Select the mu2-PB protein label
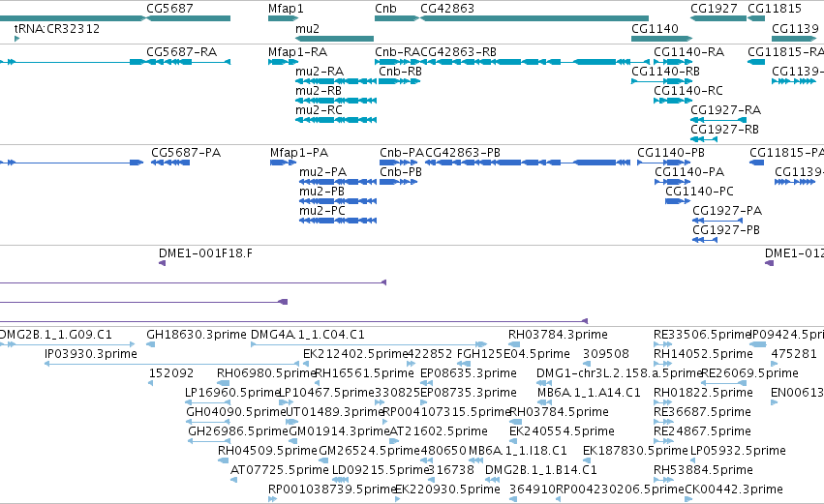The image size is (824, 504). [321, 192]
